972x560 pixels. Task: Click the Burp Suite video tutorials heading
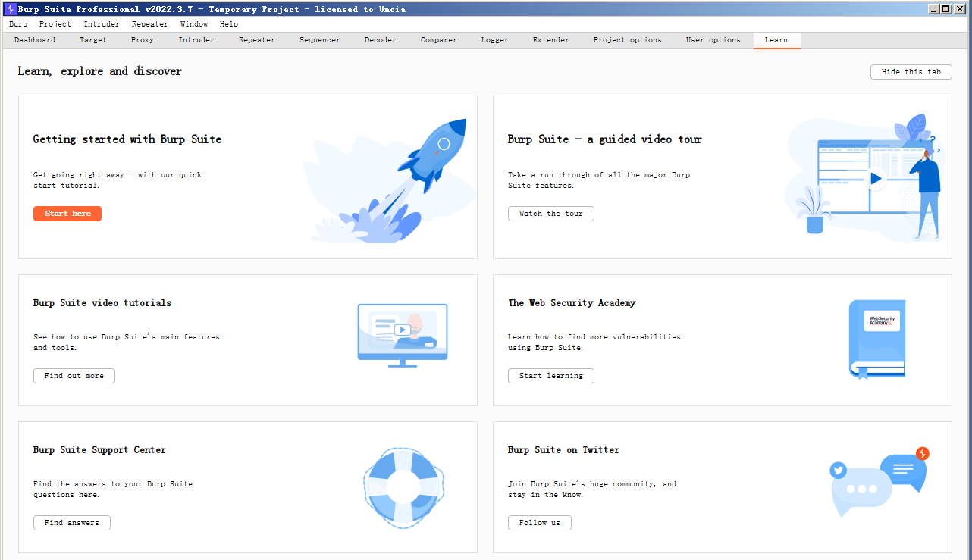102,303
